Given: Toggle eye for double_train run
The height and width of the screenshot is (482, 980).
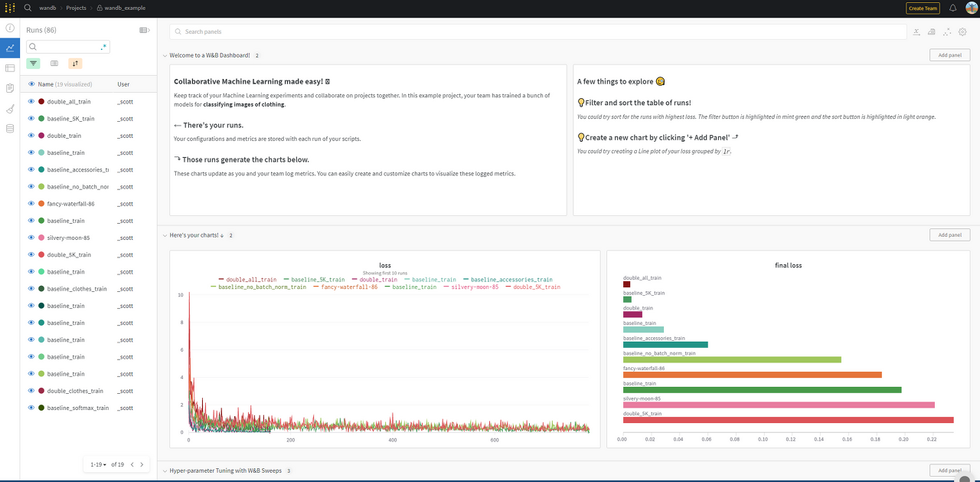Looking at the screenshot, I should tap(31, 136).
